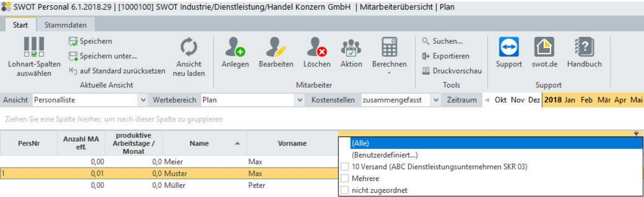Expand the Kostenstellen zusammengefasst dropdown
The image size is (644, 197).
(x=436, y=100)
